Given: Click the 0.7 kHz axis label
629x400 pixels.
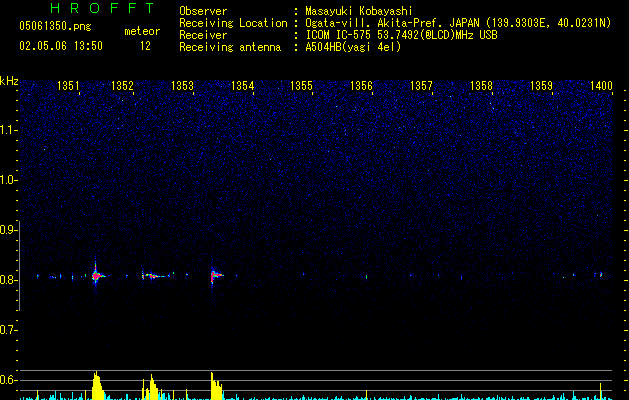Looking at the screenshot, I should coord(9,330).
